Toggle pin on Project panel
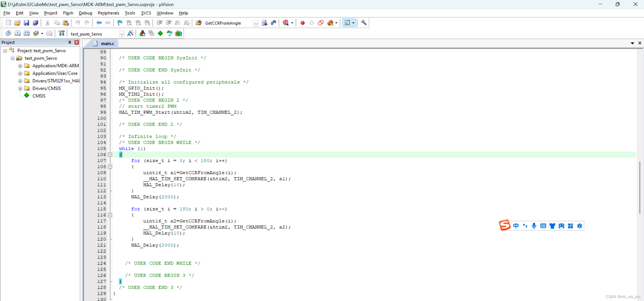 coord(70,42)
